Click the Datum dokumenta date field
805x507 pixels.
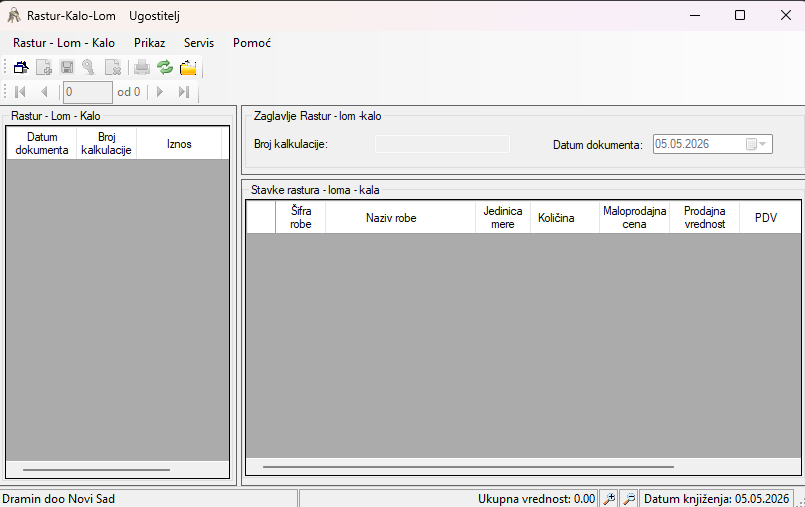point(712,144)
